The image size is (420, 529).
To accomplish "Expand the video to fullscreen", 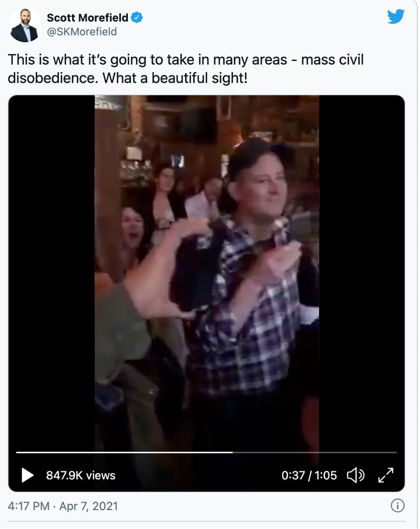I will (x=386, y=475).
